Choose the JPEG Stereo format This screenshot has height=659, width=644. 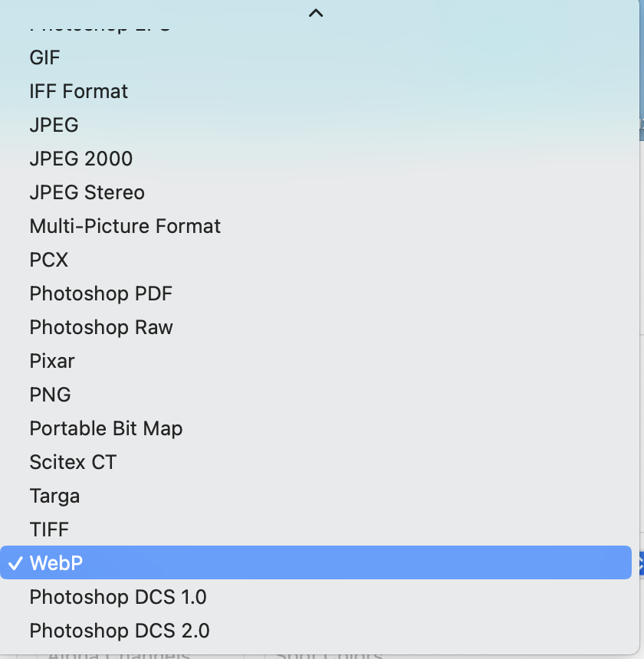click(87, 192)
